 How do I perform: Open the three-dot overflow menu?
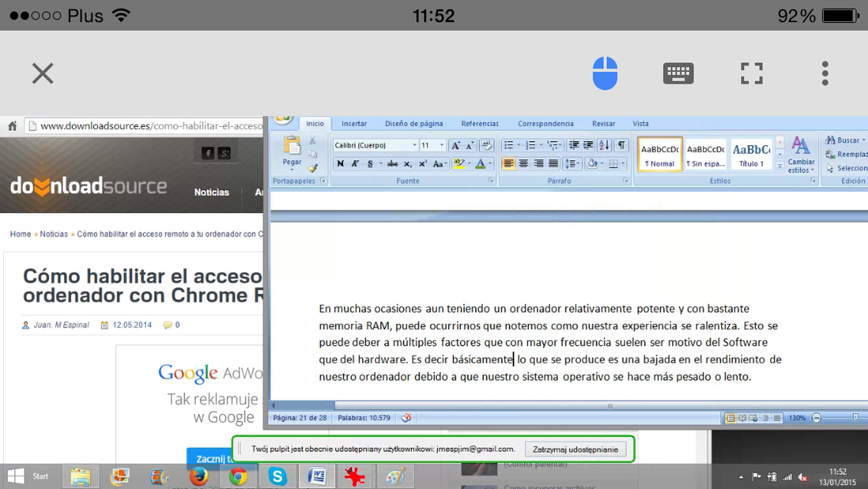825,73
